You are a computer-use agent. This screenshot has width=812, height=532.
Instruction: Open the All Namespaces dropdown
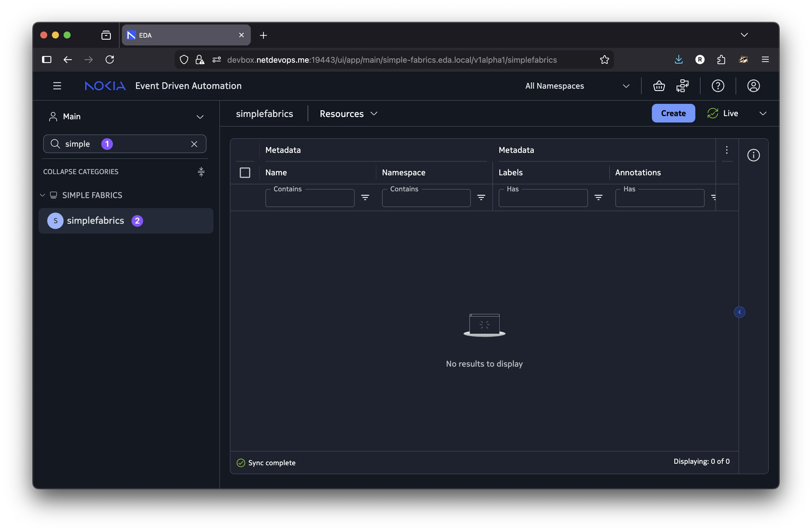577,86
